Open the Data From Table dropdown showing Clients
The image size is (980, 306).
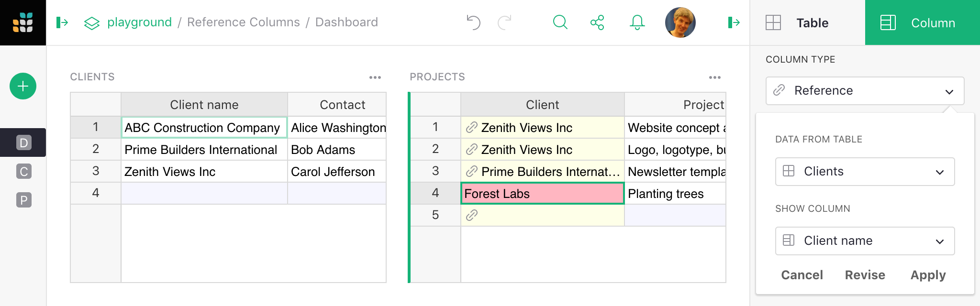pyautogui.click(x=864, y=172)
